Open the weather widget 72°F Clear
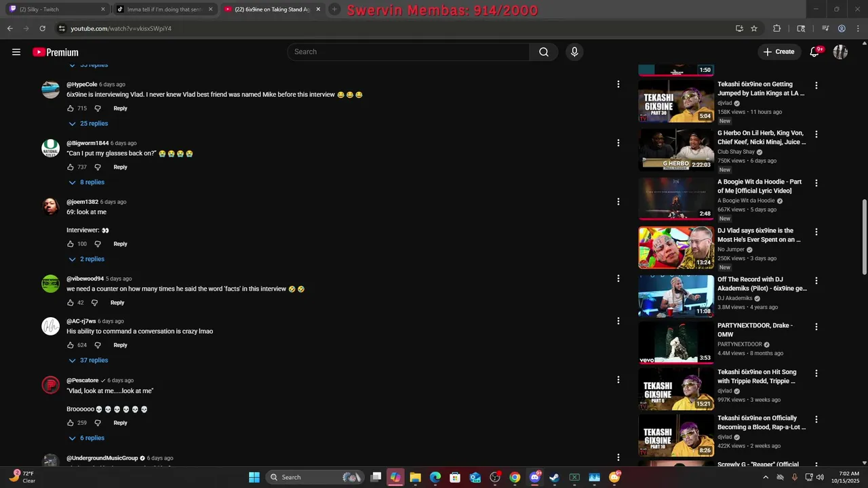Viewport: 868px width, 488px height. click(22, 477)
